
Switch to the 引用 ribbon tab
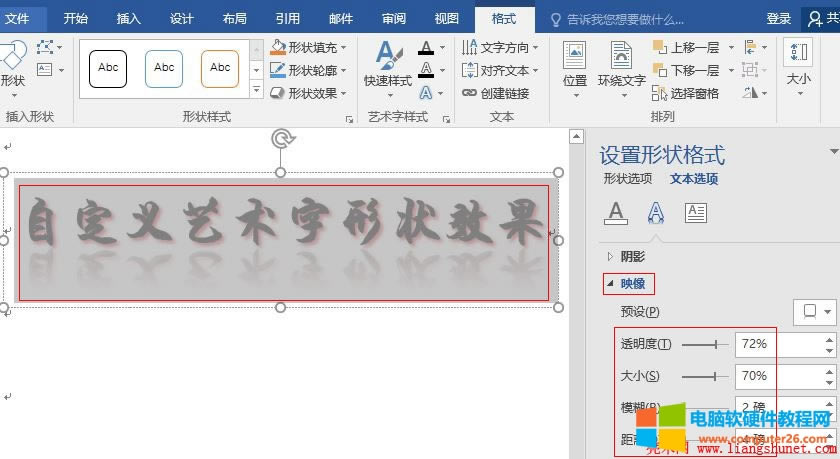click(288, 19)
